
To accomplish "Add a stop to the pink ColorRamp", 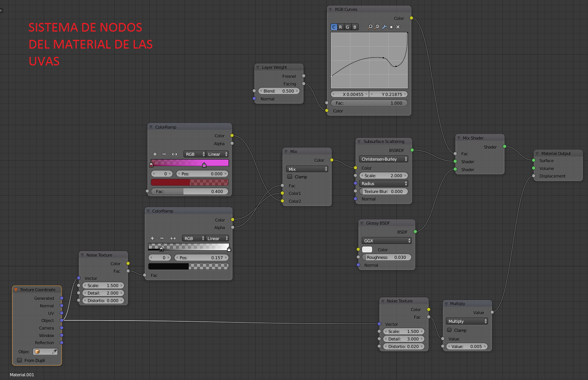I will tap(155, 154).
